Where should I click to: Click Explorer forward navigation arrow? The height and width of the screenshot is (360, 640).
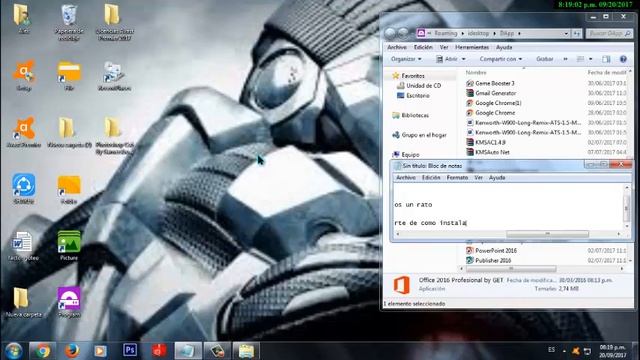coord(404,33)
